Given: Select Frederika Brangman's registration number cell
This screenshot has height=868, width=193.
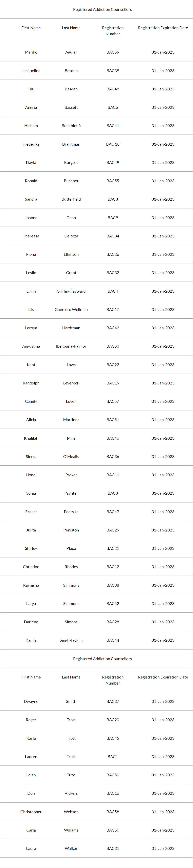Looking at the screenshot, I should click(113, 144).
